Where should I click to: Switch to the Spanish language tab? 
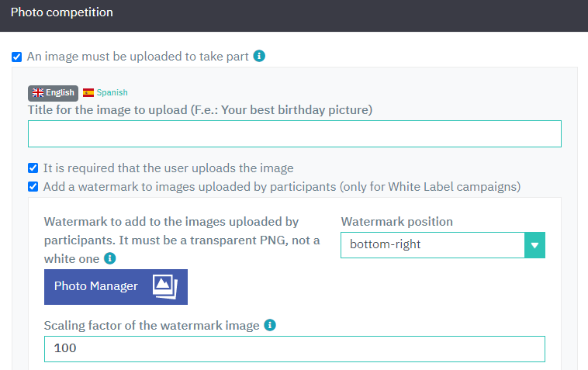(105, 92)
